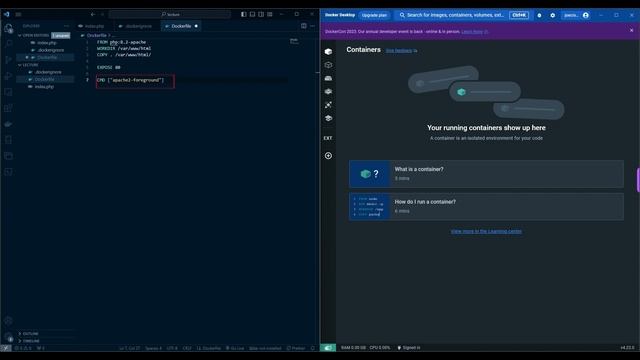Open Customize Layout icon in VS Code title bar
Image resolution: width=640 pixels, height=360 pixels.
tap(270, 14)
